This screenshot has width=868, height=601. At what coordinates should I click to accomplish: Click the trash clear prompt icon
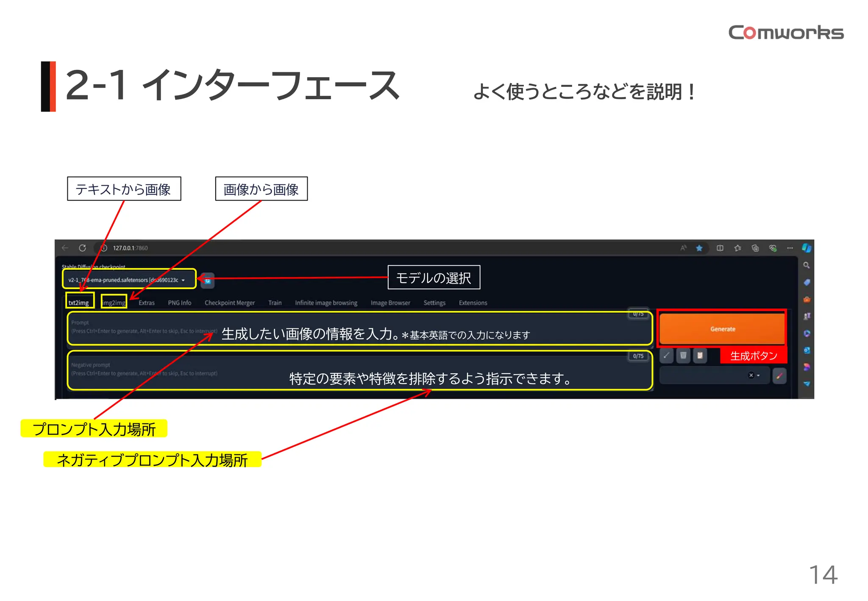(x=683, y=356)
